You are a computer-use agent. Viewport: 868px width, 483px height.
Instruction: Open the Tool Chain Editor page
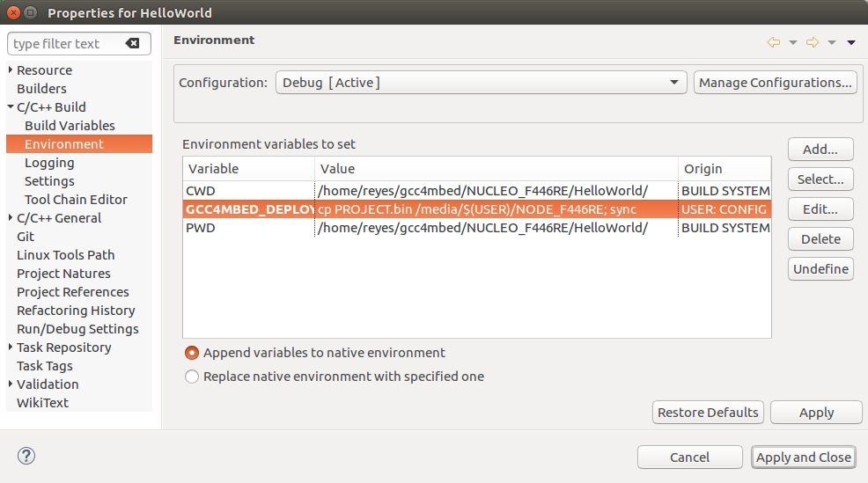point(76,200)
